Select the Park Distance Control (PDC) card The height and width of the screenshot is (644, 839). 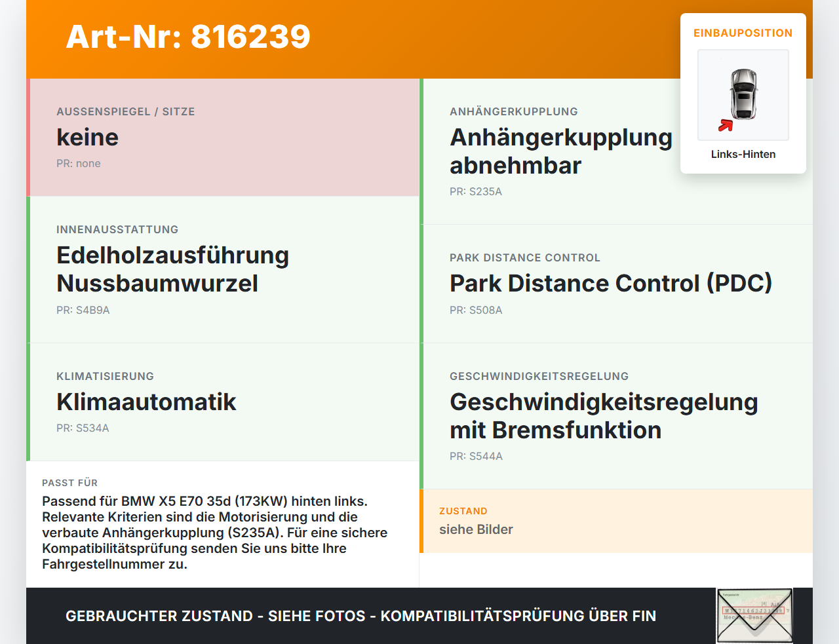616,284
